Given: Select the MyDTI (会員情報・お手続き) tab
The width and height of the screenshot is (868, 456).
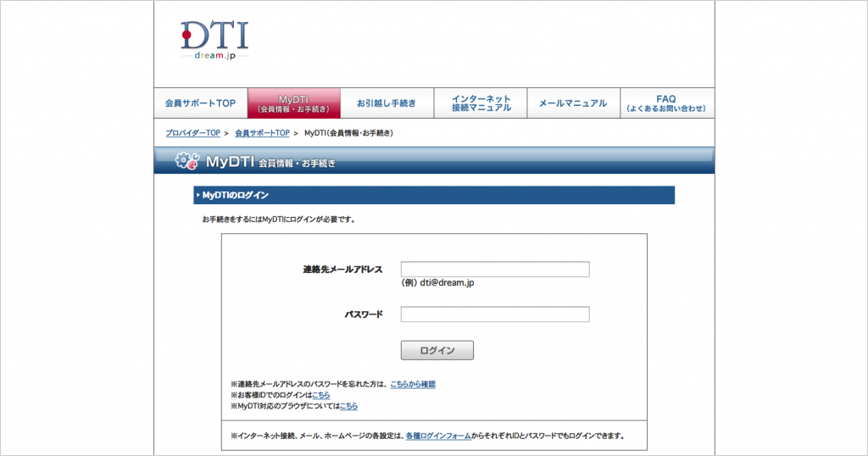Looking at the screenshot, I should [x=294, y=103].
